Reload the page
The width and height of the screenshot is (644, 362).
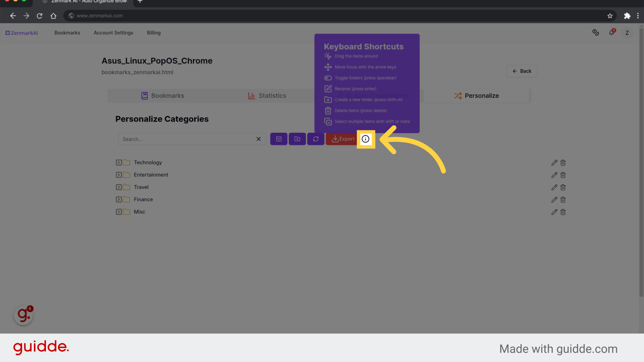point(40,16)
